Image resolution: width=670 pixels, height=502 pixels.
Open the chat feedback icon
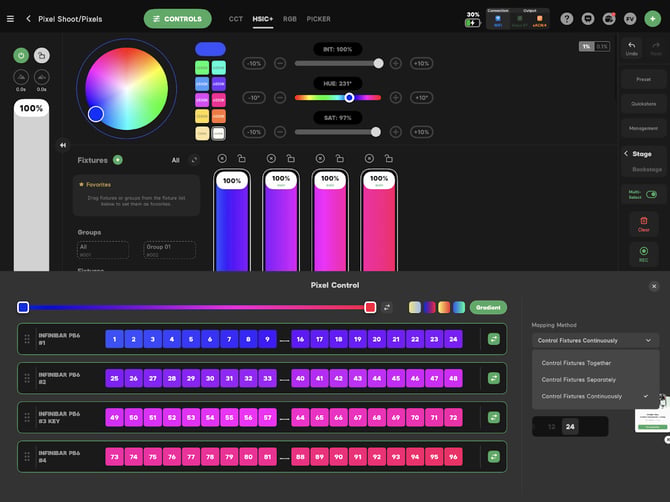coord(588,19)
